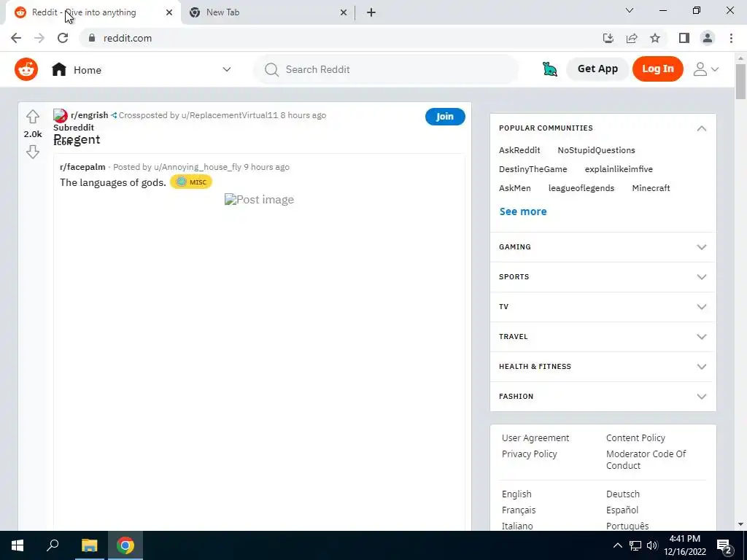Image resolution: width=747 pixels, height=560 pixels.
Task: Open u/Annoying_house_fly profile link
Action: [198, 167]
